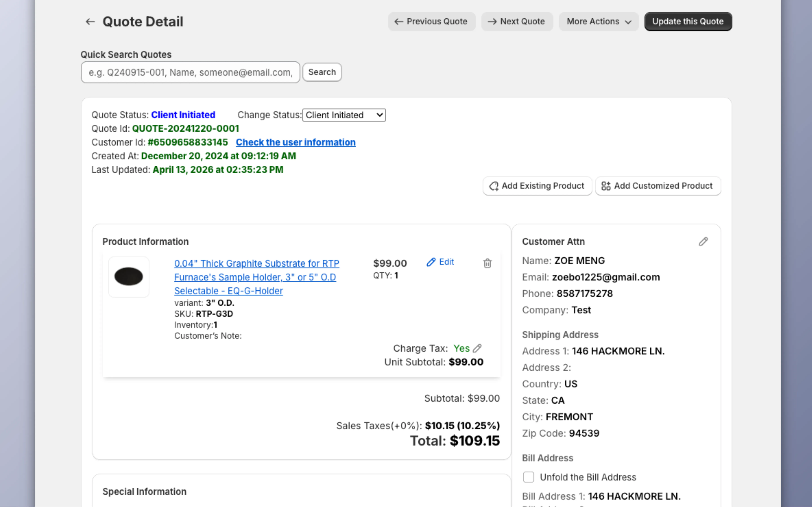Click the Customer Attn edit pencil icon
The width and height of the screenshot is (812, 507).
(x=703, y=241)
